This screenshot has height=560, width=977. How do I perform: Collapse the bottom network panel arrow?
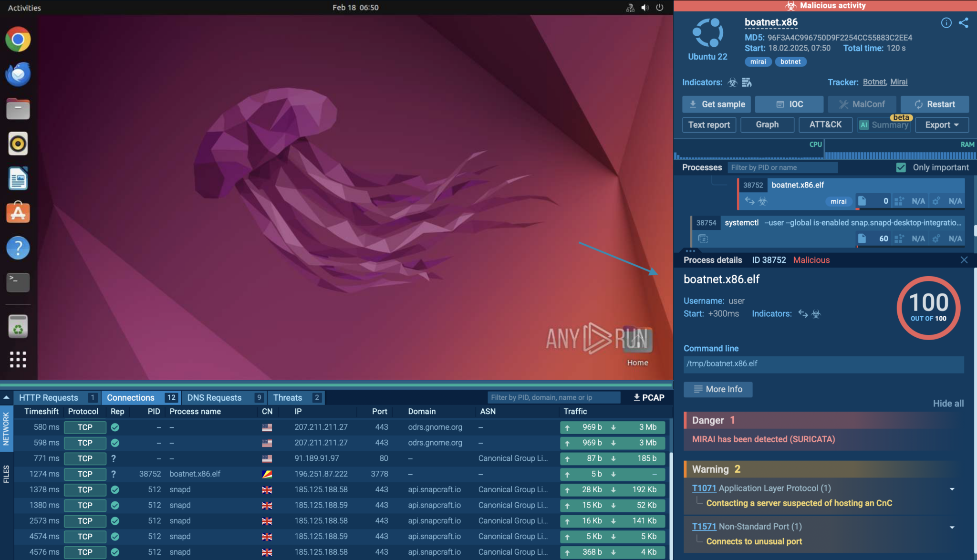tap(7, 397)
